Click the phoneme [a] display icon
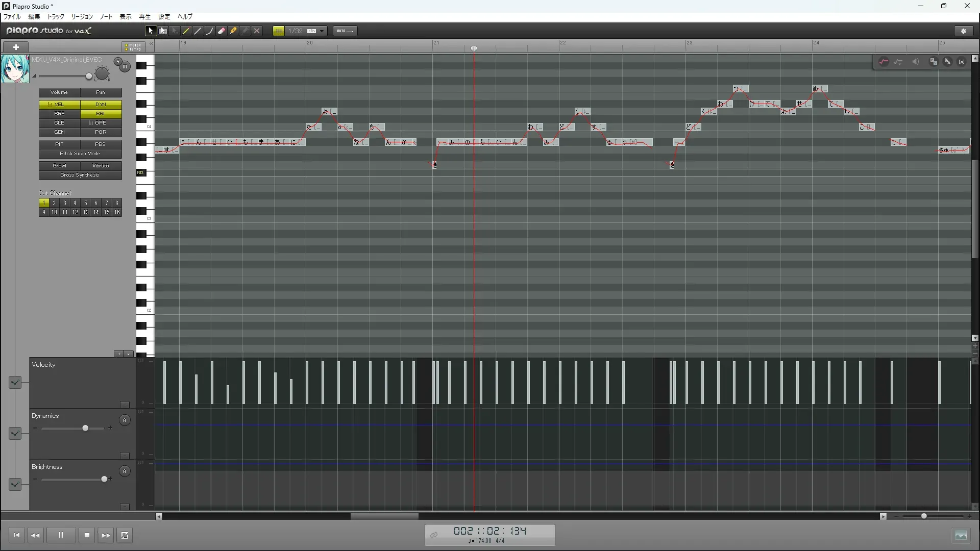 pyautogui.click(x=962, y=62)
